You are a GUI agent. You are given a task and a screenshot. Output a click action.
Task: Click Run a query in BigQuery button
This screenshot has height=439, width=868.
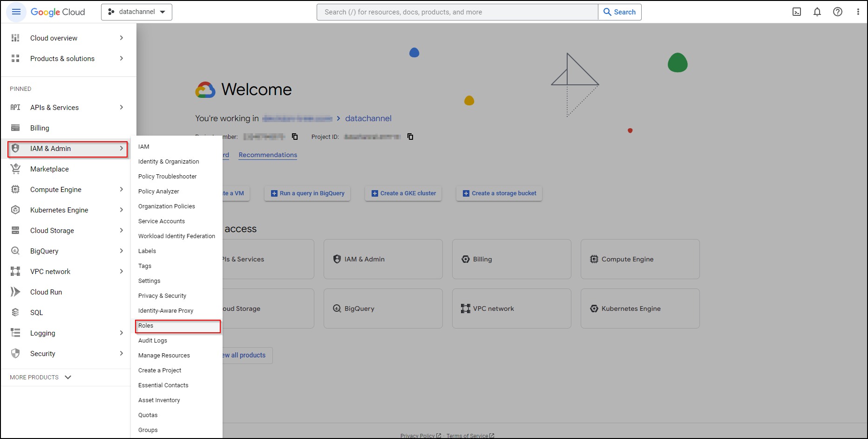click(307, 193)
